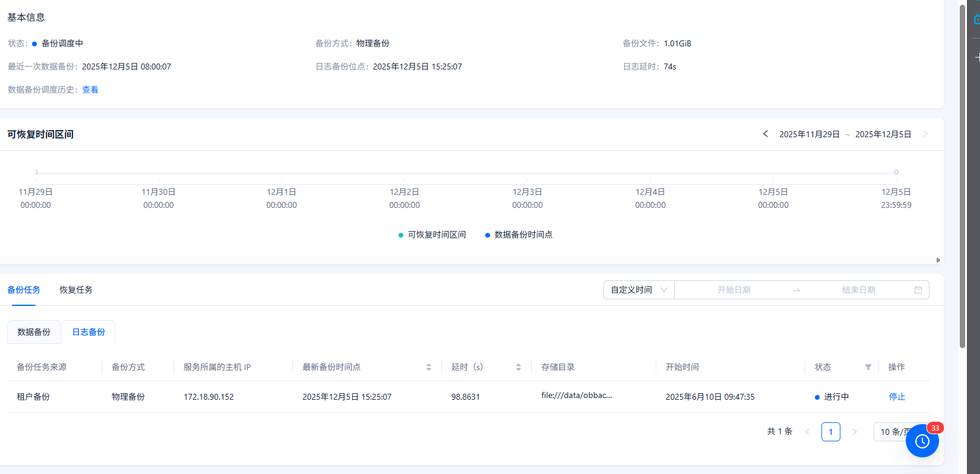Screen dimensions: 980x474
Task: Open the floating clock task button
Action: (x=922, y=441)
